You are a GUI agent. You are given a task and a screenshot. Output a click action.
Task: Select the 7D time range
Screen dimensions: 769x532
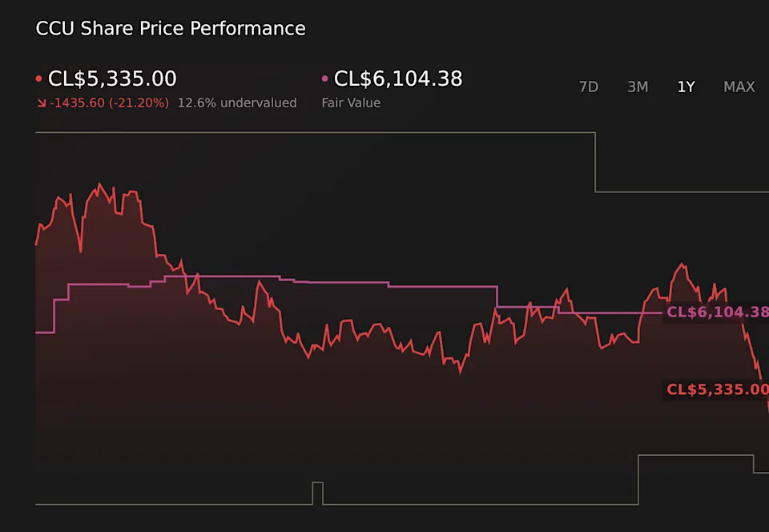(588, 87)
